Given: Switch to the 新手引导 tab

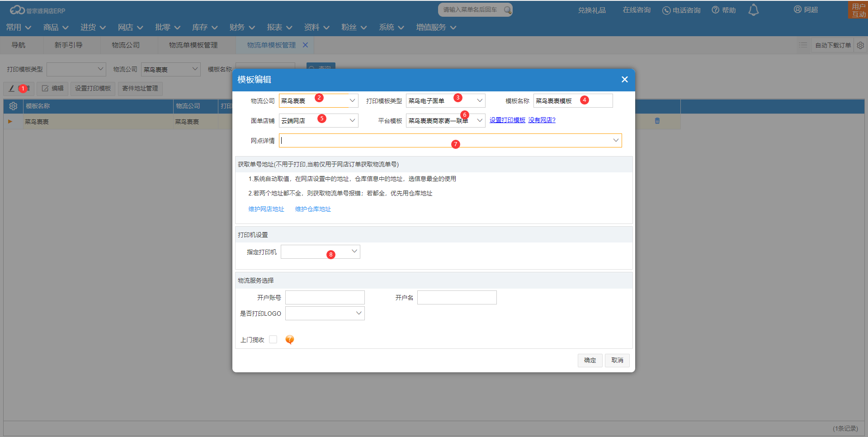Looking at the screenshot, I should pos(68,45).
